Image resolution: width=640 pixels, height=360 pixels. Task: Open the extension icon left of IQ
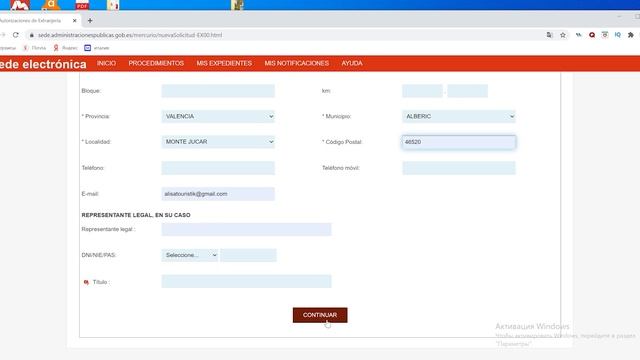[x=605, y=35]
